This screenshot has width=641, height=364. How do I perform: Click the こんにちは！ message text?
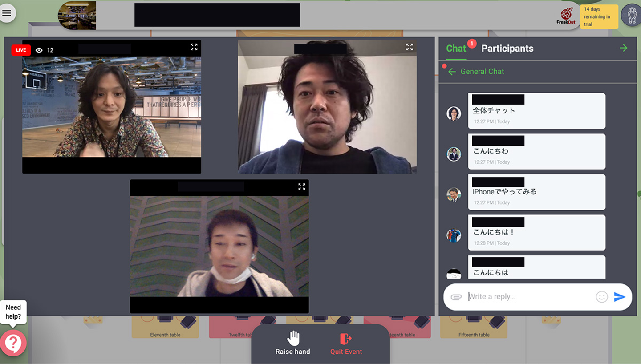(494, 232)
